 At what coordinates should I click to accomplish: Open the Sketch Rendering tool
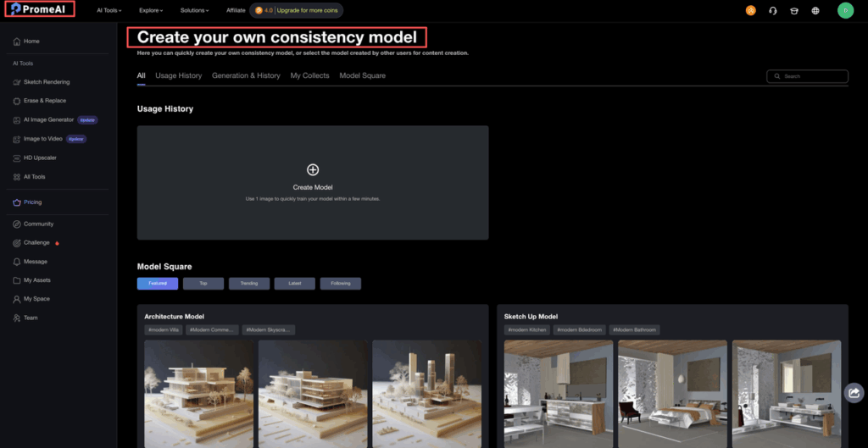(x=42, y=82)
